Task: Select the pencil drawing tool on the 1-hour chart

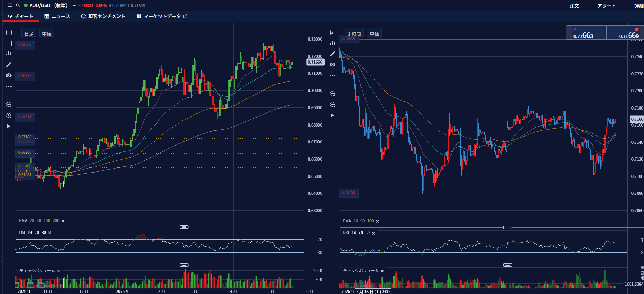Action: coord(332,54)
